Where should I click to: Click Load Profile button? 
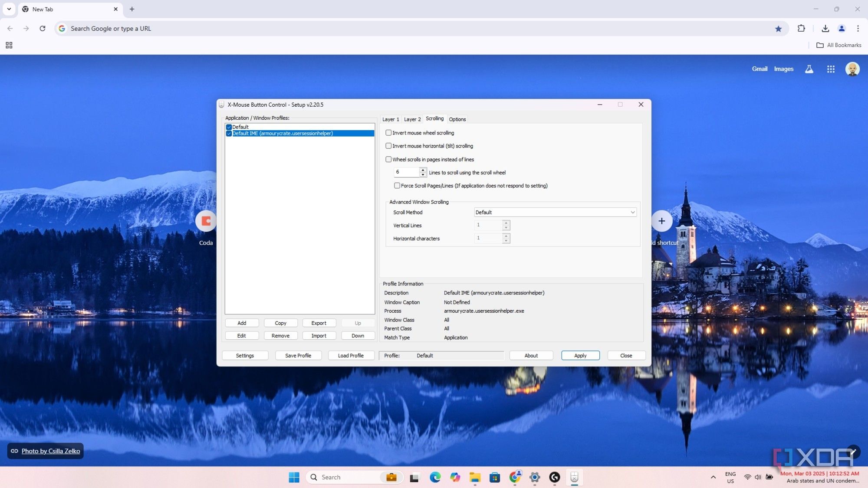[351, 356]
